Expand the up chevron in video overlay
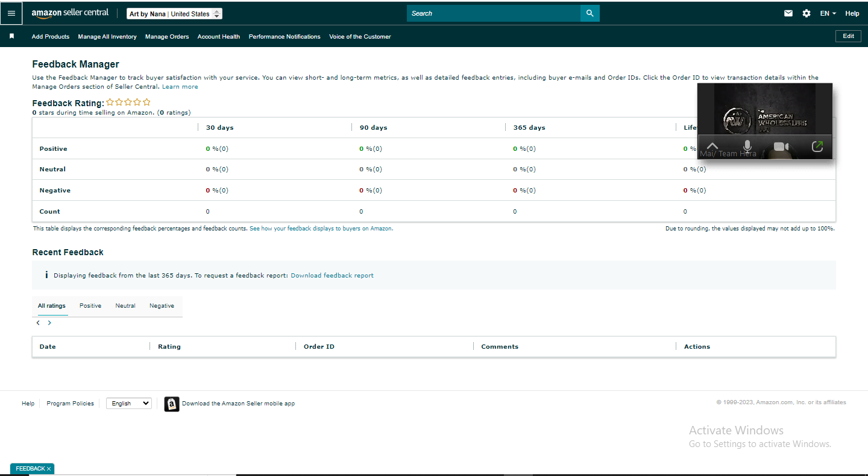 pyautogui.click(x=712, y=147)
